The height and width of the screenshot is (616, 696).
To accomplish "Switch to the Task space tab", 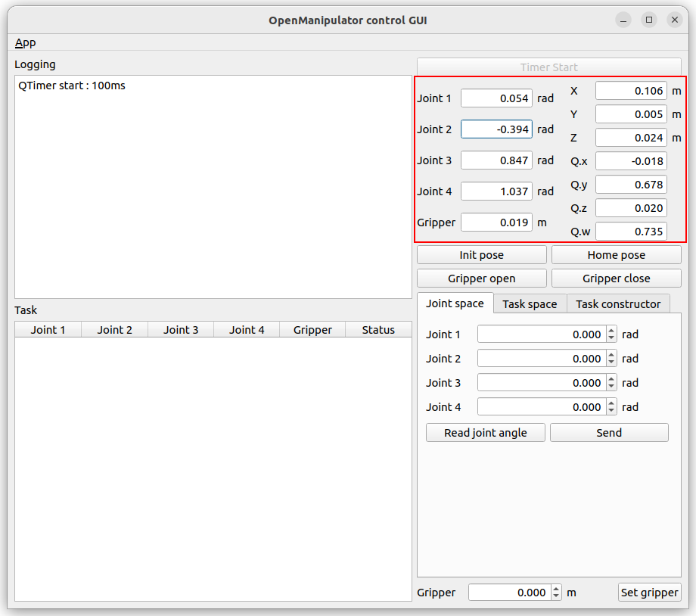I will click(530, 304).
